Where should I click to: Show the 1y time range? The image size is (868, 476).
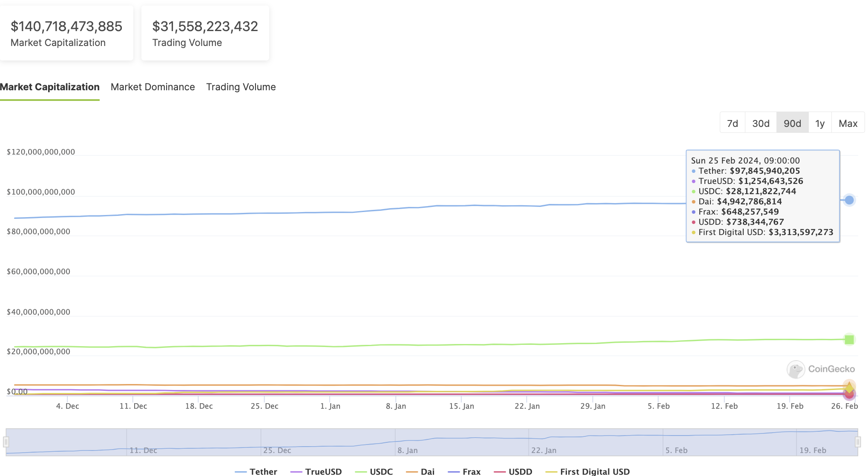pyautogui.click(x=820, y=123)
